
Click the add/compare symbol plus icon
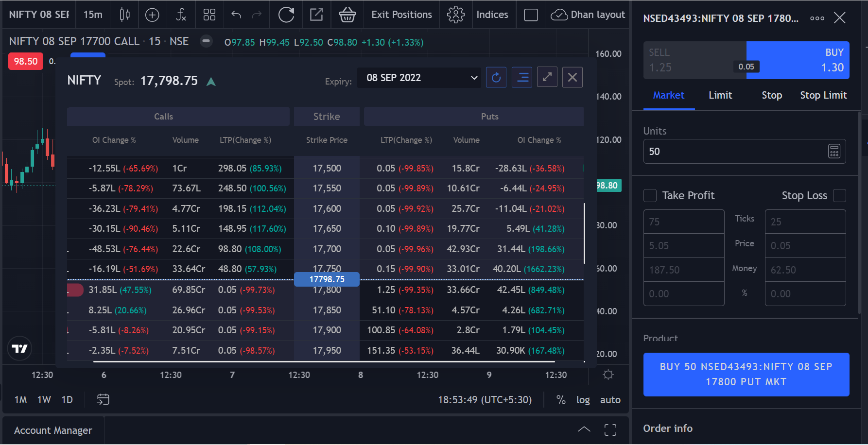click(152, 15)
